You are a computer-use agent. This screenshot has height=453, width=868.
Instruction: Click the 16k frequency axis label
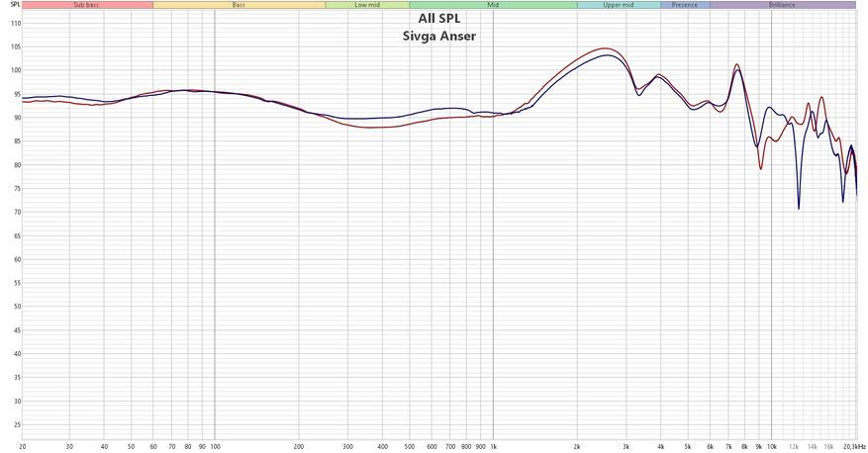point(828,446)
